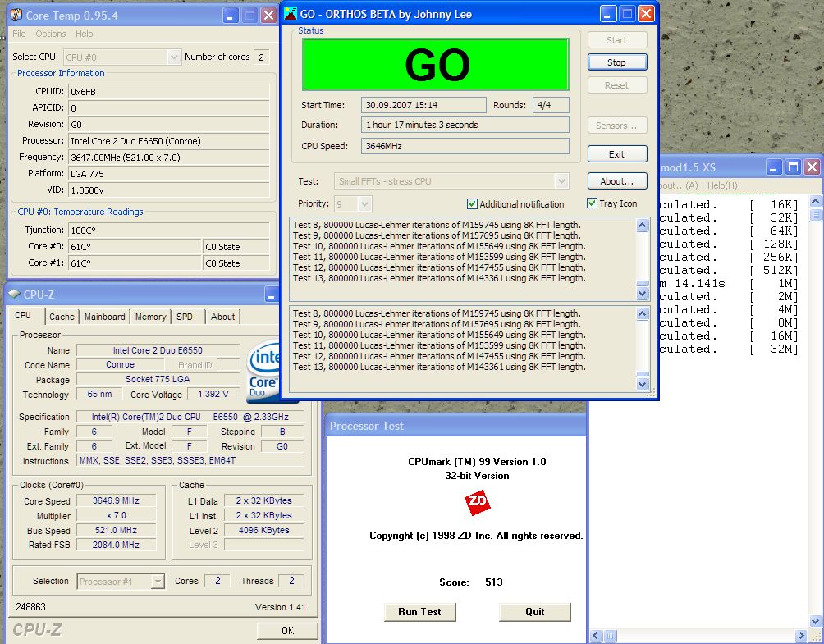Click the CPU-Z title bar icon
824x644 pixels.
pyautogui.click(x=14, y=295)
